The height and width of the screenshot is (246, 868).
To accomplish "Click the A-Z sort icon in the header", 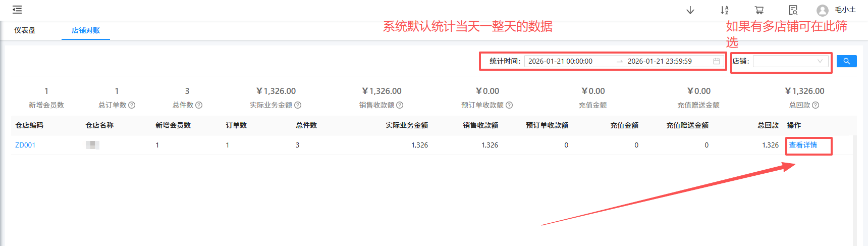I will [725, 10].
